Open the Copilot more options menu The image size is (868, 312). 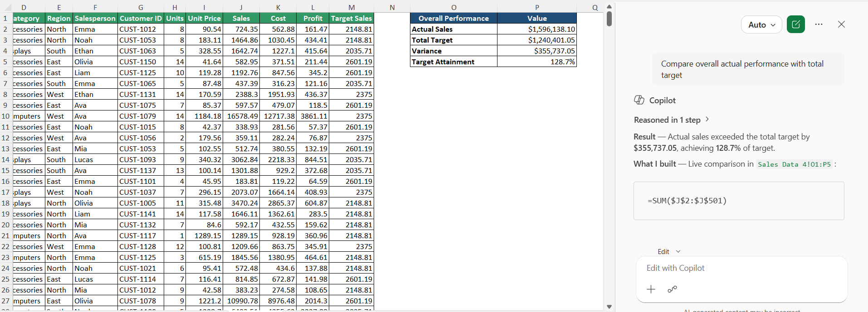(x=819, y=24)
